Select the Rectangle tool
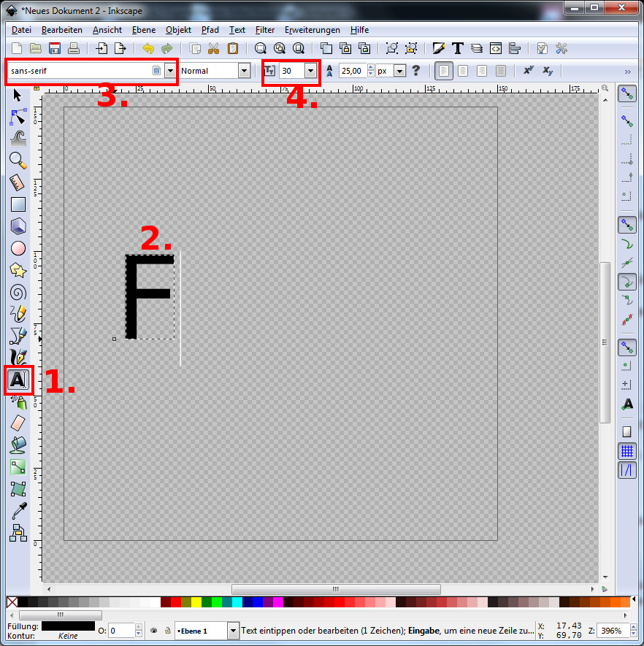 (18, 204)
